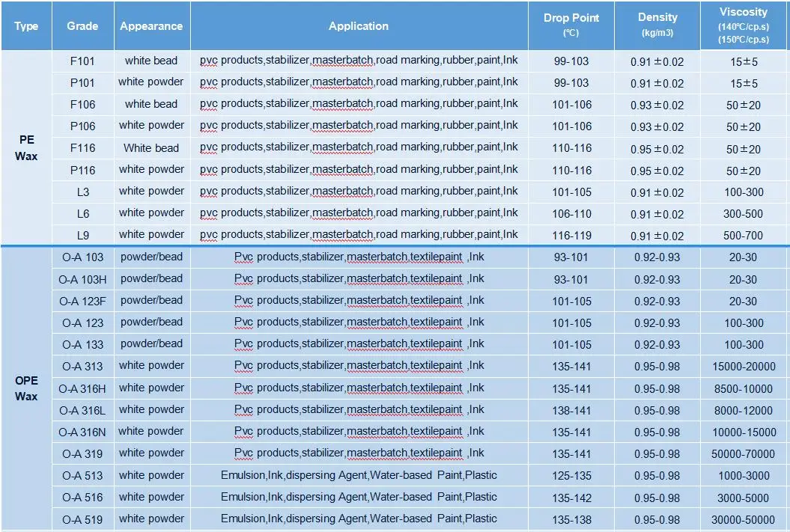Select the OPE Wax type label
Screen dimensions: 790x532
click(25, 388)
